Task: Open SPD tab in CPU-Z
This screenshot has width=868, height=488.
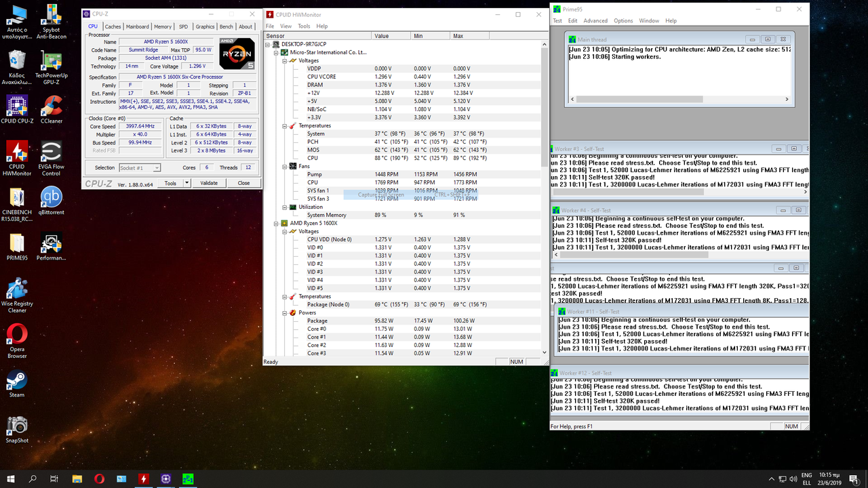Action: (x=183, y=26)
